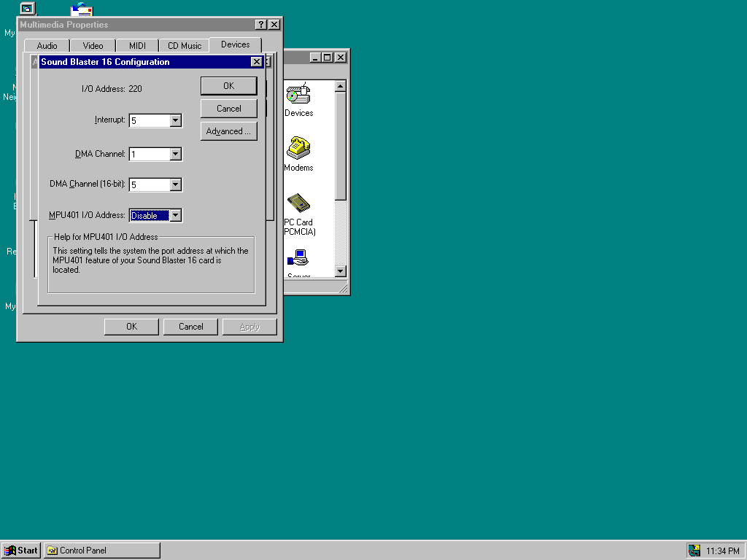Click the Devices icon in Control Panel

point(298,95)
